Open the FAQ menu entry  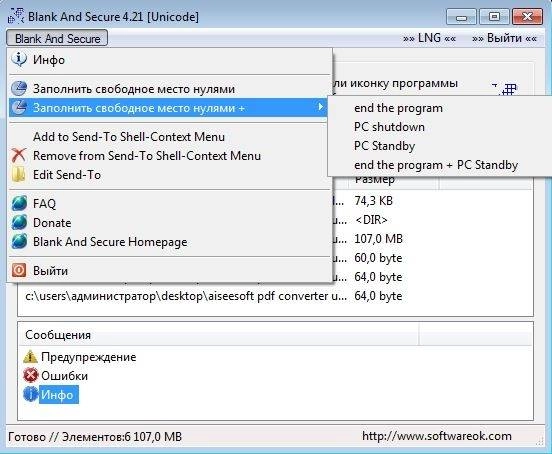coord(170,203)
